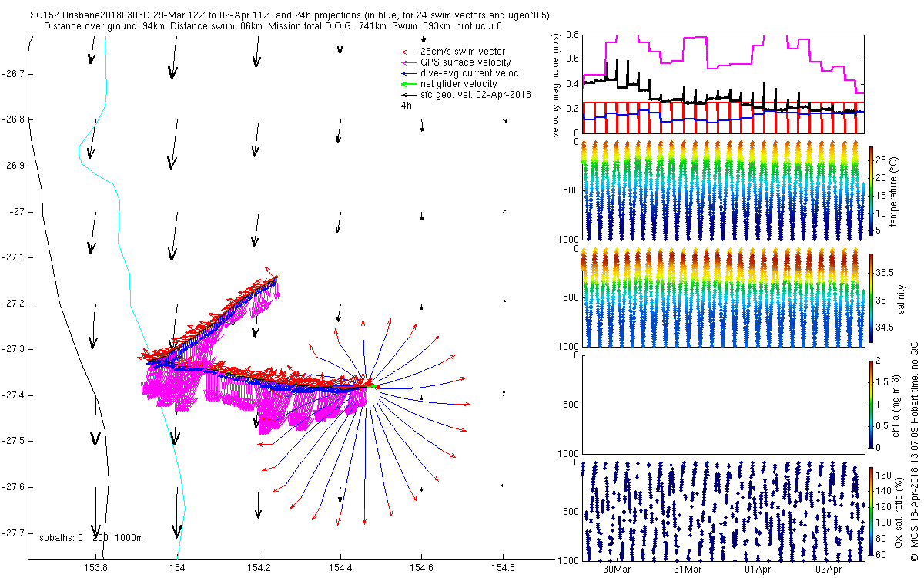The height and width of the screenshot is (578, 924).
Task: Click the latitude tick label -27.7
Action: pyautogui.click(x=15, y=533)
